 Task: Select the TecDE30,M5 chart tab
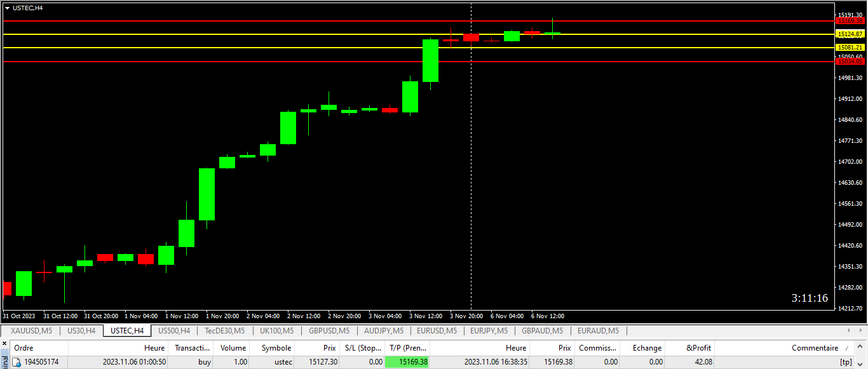click(x=224, y=331)
